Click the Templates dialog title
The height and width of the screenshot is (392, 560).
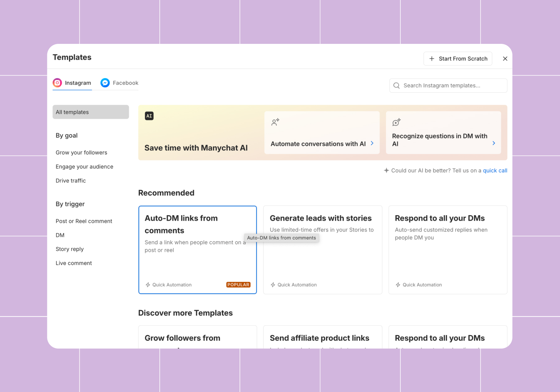(72, 57)
